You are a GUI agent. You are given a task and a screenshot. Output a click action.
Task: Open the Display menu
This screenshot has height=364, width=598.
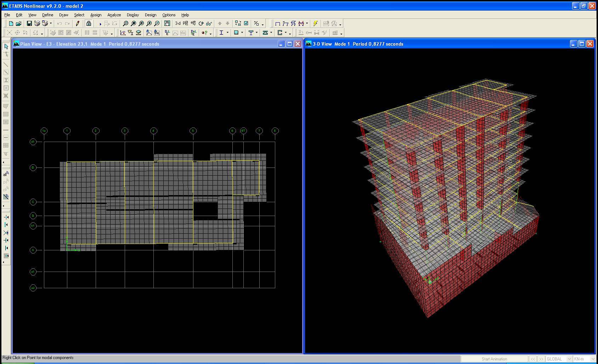point(133,15)
